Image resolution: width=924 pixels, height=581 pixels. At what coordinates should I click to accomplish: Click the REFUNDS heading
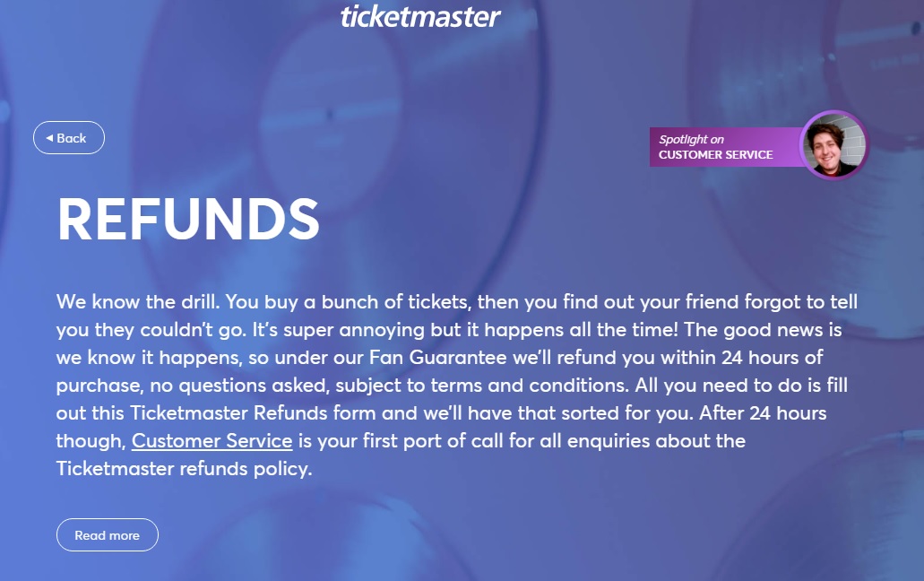[188, 219]
